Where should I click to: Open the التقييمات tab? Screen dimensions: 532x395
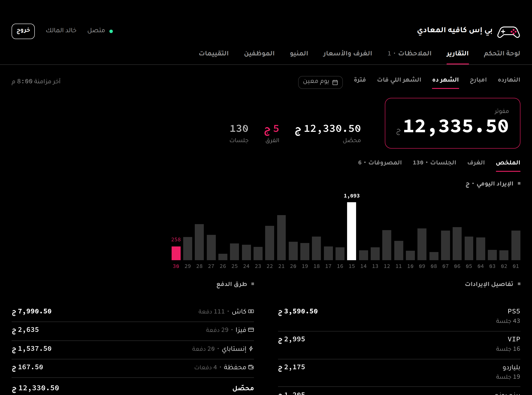[214, 53]
